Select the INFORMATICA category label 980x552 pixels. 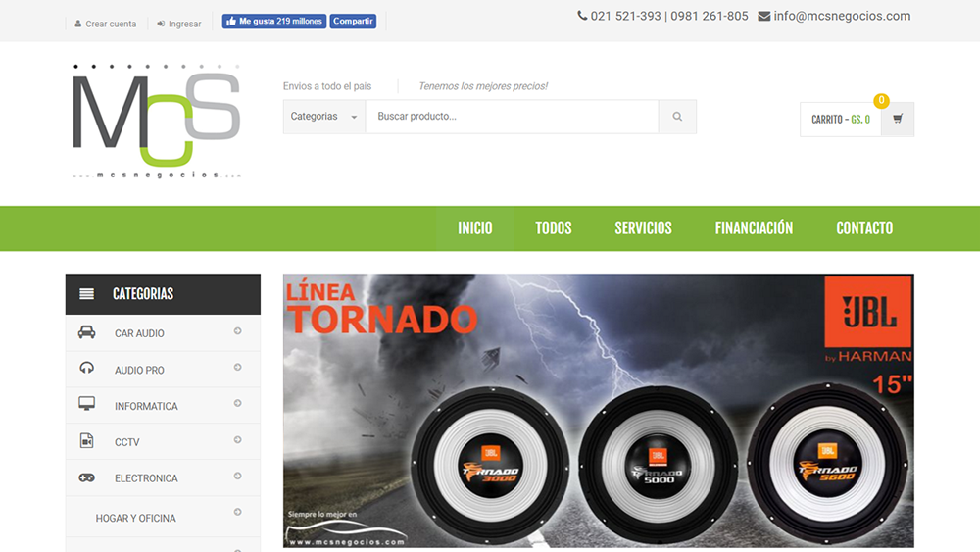pyautogui.click(x=146, y=406)
